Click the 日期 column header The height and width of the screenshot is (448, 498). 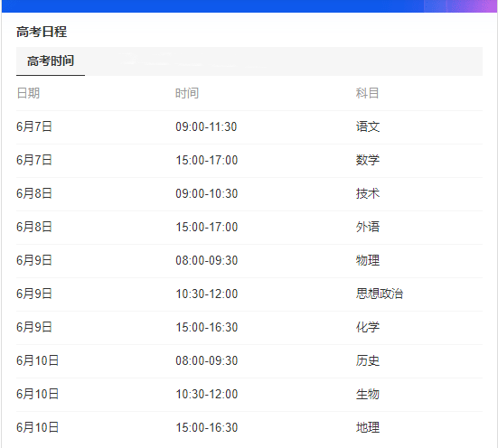[x=28, y=93]
